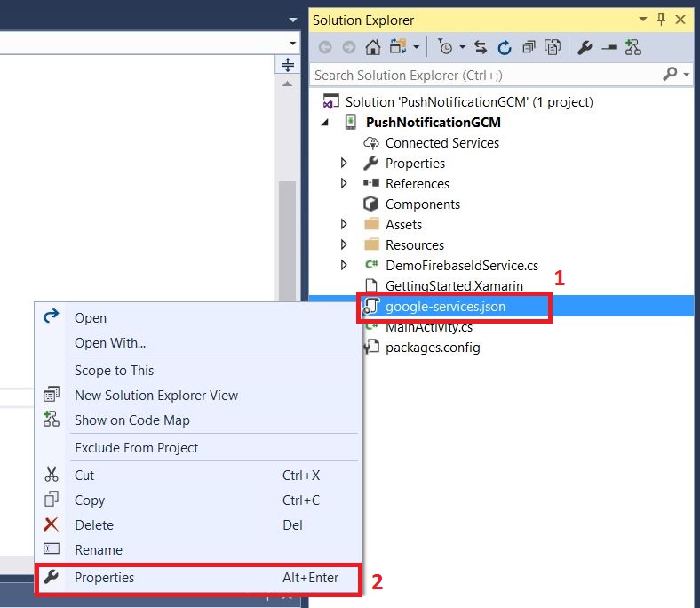700x608 pixels.
Task: Click into the Search Solution Explorer box
Action: coord(487,75)
